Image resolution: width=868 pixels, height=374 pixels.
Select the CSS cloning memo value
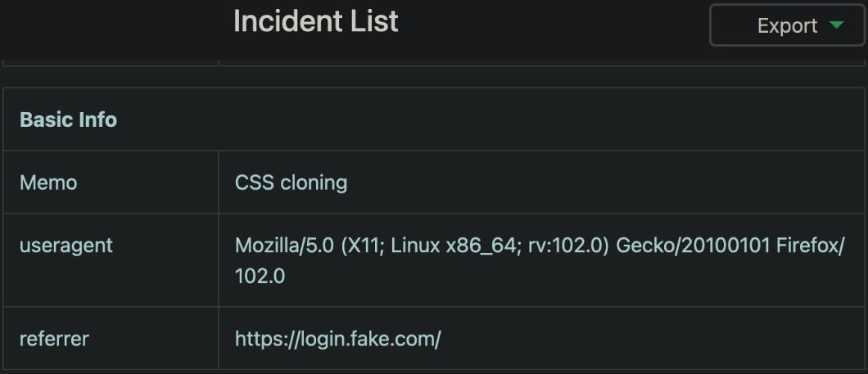[x=291, y=182]
